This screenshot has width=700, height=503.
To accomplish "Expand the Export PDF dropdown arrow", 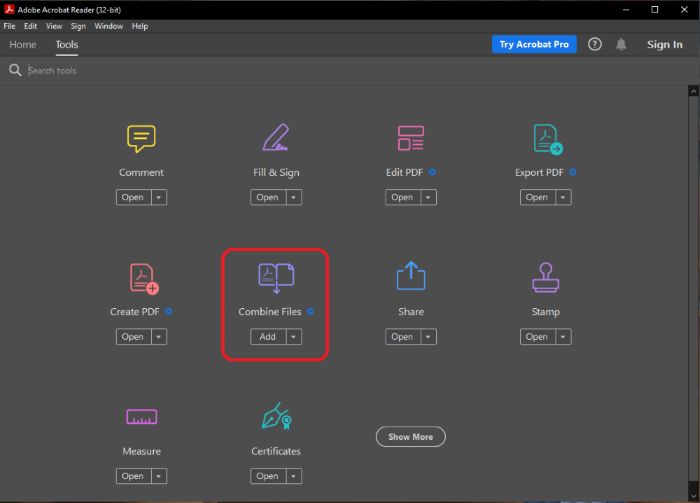I will 563,197.
